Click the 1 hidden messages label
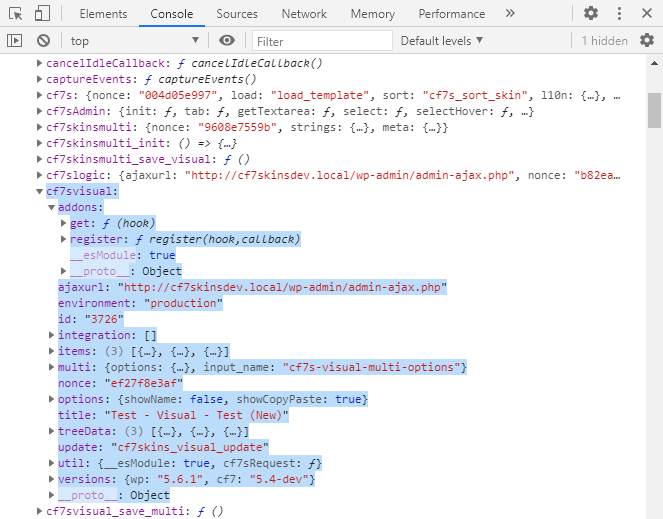 [x=604, y=41]
